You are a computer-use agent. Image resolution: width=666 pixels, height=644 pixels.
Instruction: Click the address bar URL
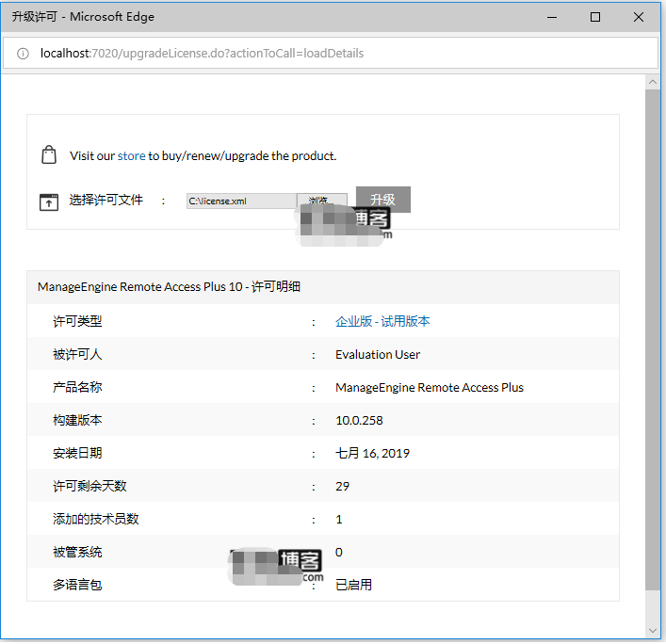pyautogui.click(x=202, y=54)
